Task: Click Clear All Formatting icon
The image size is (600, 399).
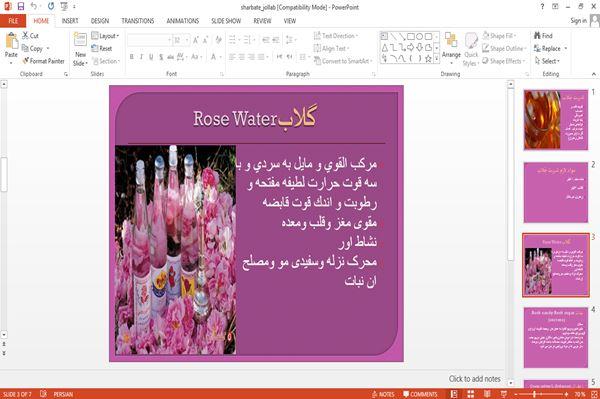Action: coord(218,40)
